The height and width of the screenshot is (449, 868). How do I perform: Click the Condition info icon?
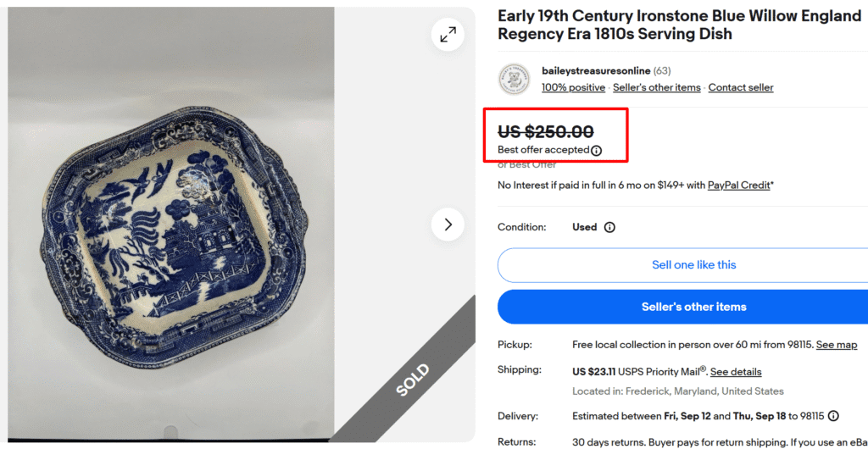pos(609,227)
